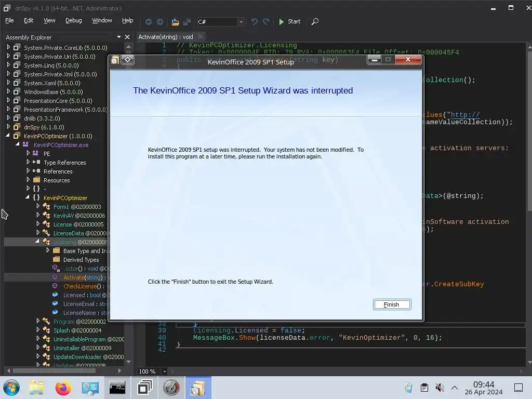Navigate forward with the toolbar arrow
The width and height of the screenshot is (532, 399).
(x=160, y=22)
